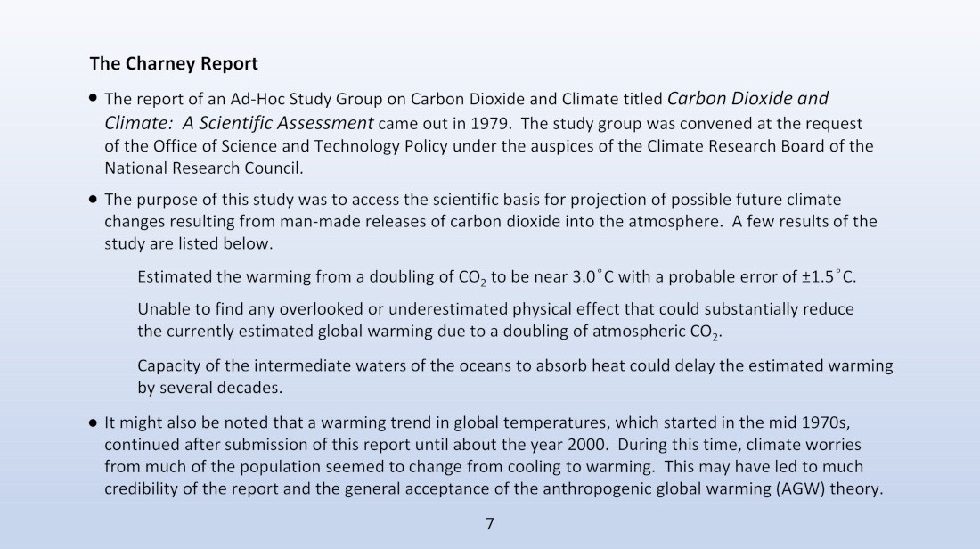This screenshot has width=980, height=549.
Task: Click the words National Research Council
Action: tap(204, 168)
